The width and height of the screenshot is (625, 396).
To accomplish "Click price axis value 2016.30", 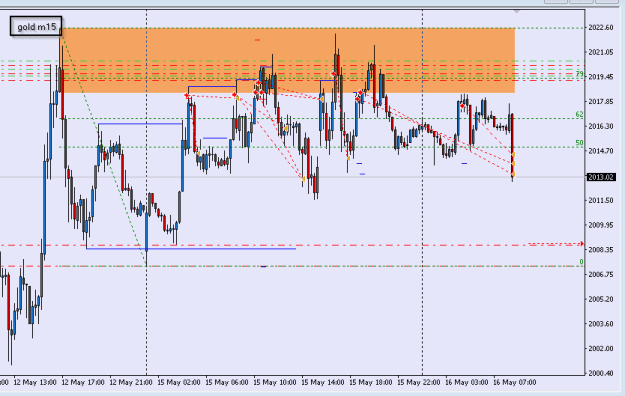I will click(x=601, y=126).
